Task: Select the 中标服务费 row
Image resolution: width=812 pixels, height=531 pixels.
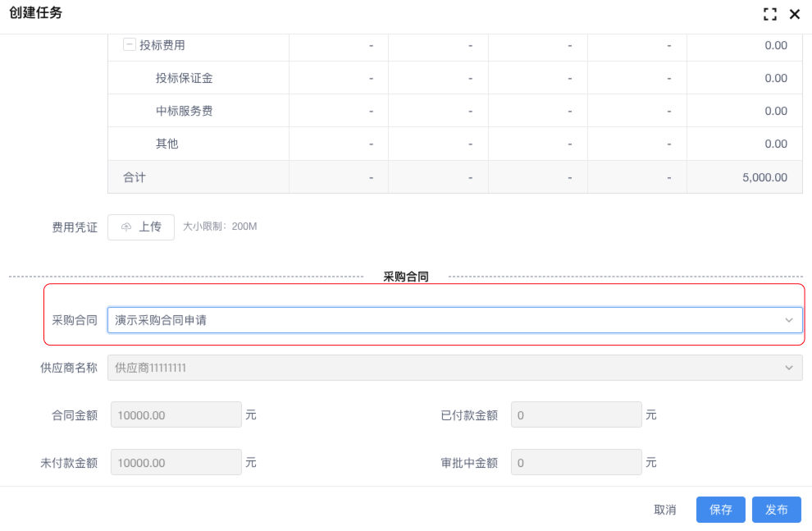Action: point(185,111)
